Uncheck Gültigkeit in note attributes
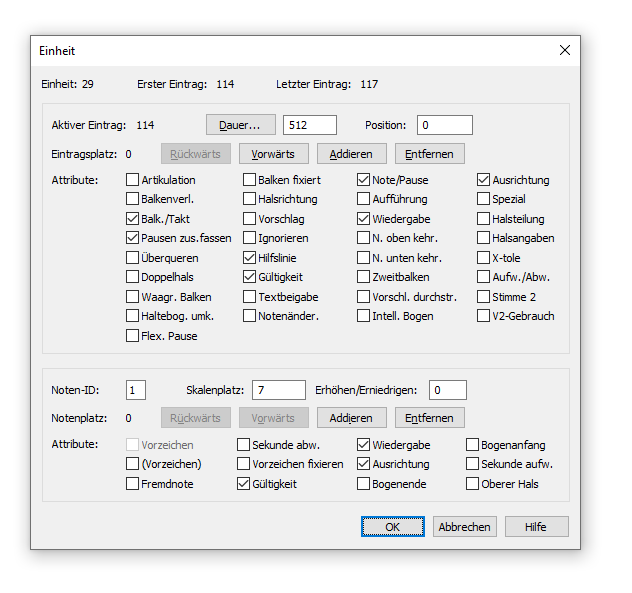Screen dimensions: 632x593 click(243, 484)
